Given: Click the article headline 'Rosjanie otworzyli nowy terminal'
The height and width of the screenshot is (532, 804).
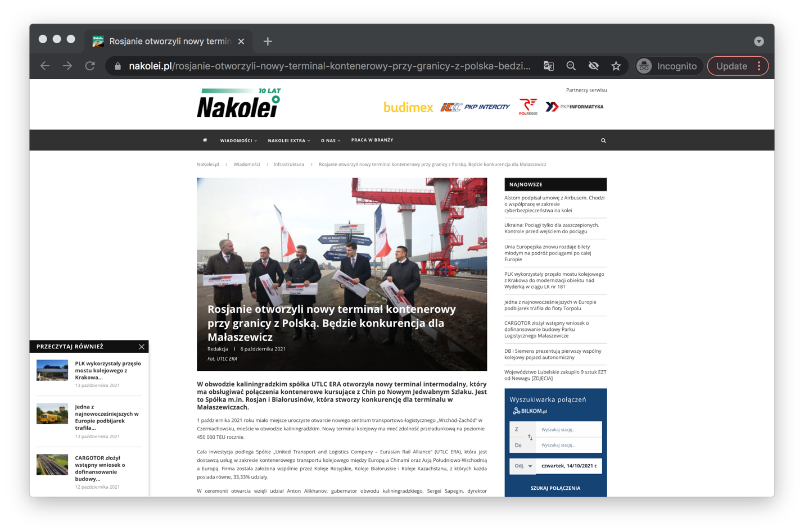Looking at the screenshot, I should (332, 323).
